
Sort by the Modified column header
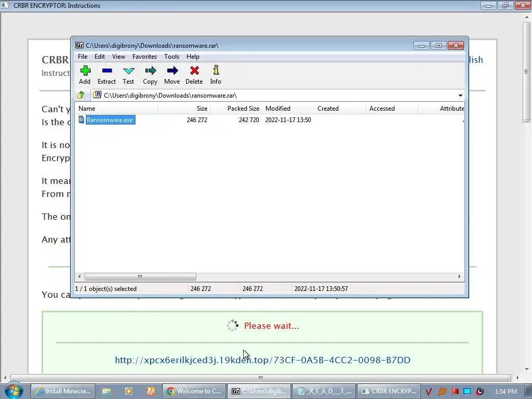coord(288,109)
